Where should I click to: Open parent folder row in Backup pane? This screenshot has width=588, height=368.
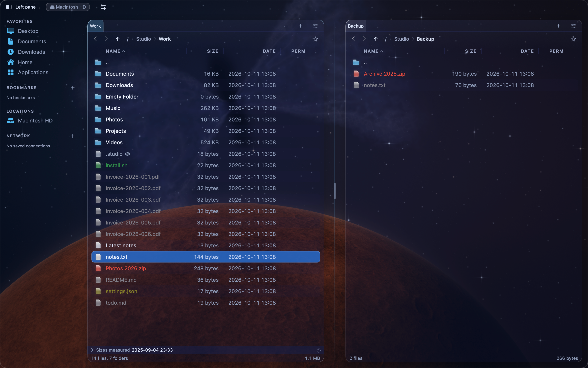tap(464, 62)
